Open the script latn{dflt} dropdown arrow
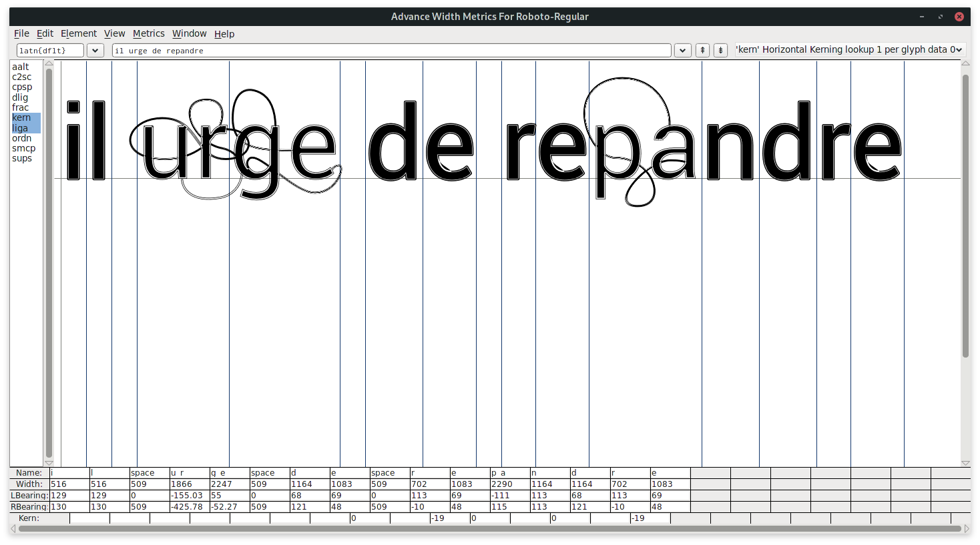This screenshot has width=980, height=545. coord(95,50)
